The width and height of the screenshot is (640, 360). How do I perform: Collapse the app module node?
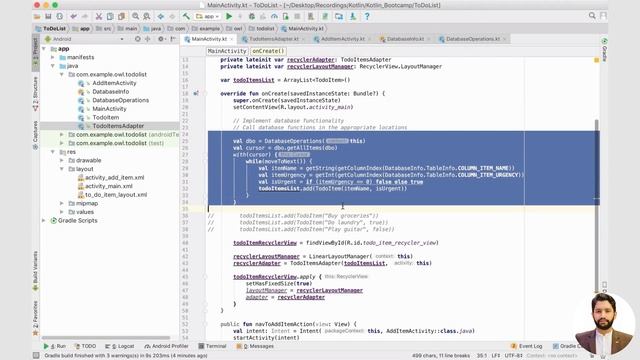click(x=44, y=49)
